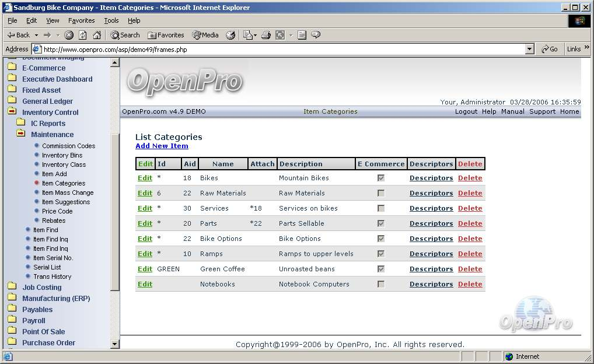594x364 pixels.
Task: Collapse the Inventory Control open folder icon
Action: click(x=12, y=111)
